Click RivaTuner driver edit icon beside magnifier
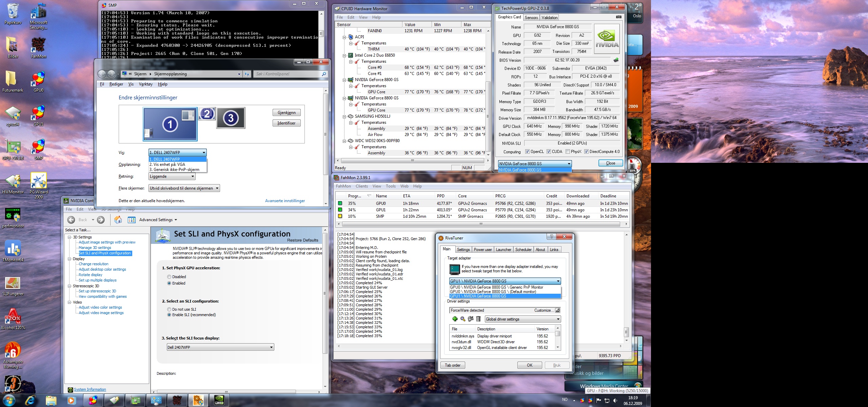868x407 pixels. [x=471, y=319]
